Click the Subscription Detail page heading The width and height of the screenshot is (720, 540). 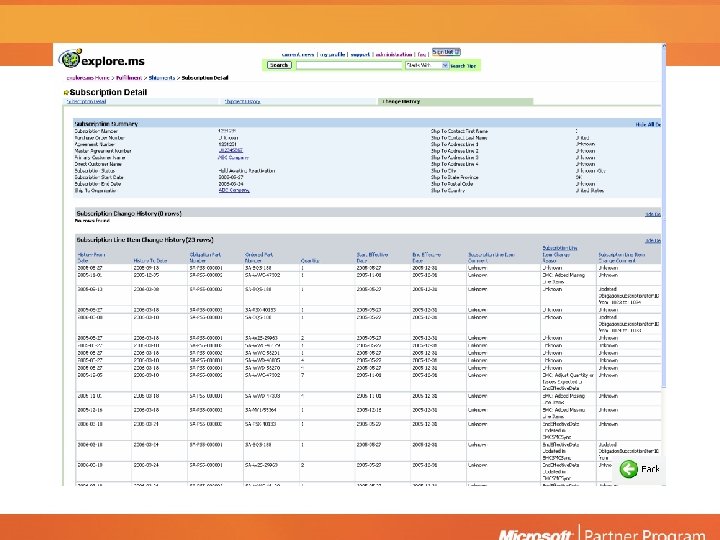point(108,92)
